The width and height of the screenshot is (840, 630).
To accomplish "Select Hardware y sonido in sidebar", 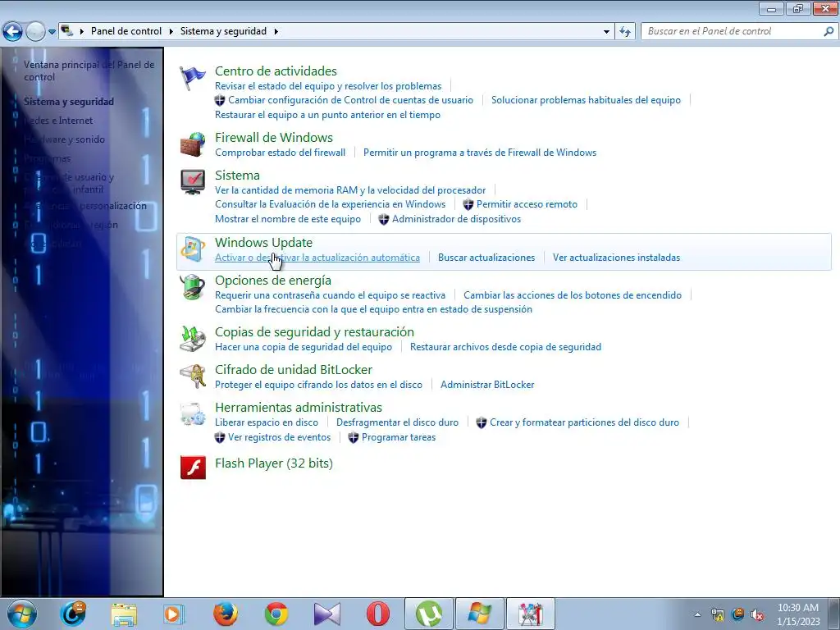I will tap(64, 139).
